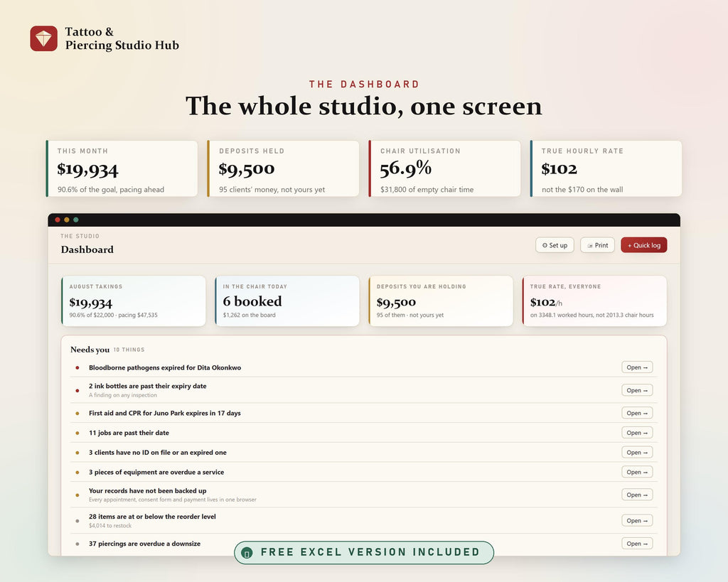This screenshot has width=728, height=582.
Task: Click the True Rate, Everyone $102/h card
Action: 594,301
